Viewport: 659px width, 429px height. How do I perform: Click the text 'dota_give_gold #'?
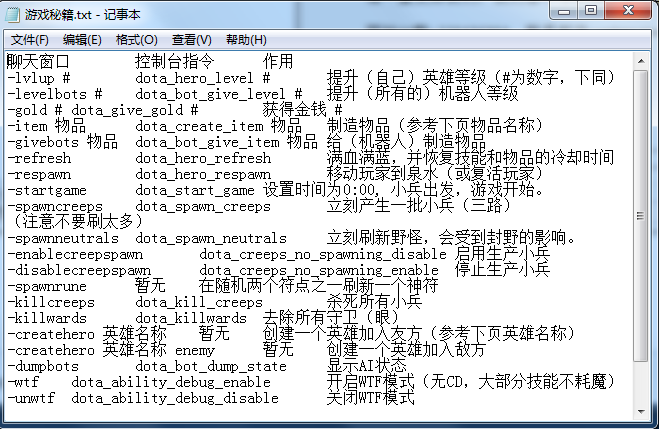134,110
